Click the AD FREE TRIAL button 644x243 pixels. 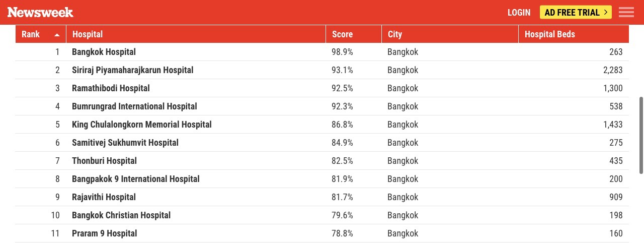[576, 13]
